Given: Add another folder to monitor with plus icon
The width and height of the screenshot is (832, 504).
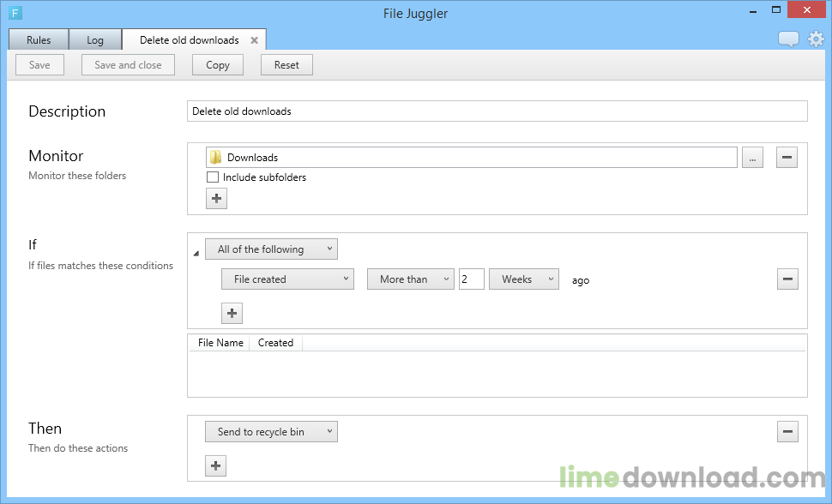Looking at the screenshot, I should [216, 198].
